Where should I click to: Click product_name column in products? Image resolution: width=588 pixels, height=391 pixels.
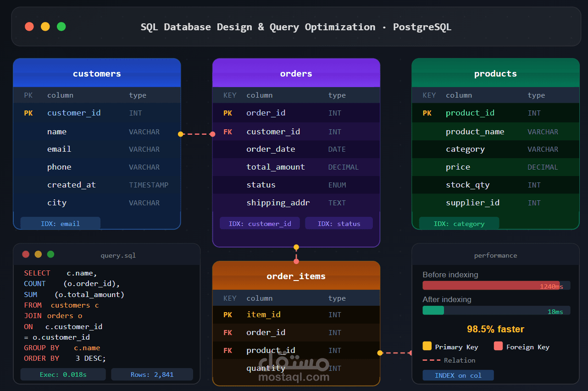coord(475,132)
